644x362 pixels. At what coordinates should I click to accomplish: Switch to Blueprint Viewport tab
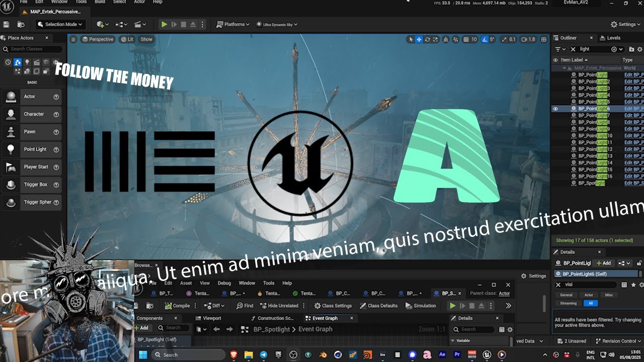point(208,318)
